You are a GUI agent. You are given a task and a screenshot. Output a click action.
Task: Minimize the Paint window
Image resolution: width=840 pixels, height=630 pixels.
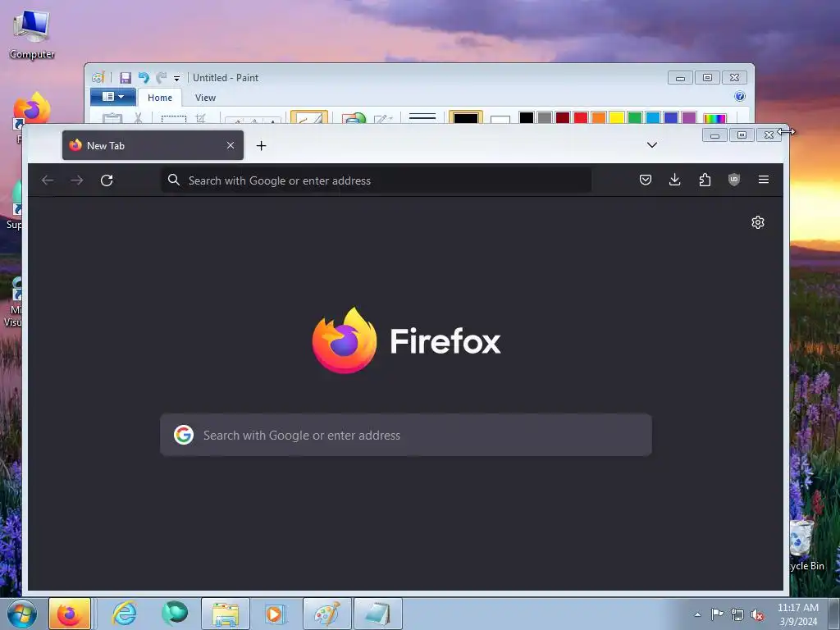pyautogui.click(x=680, y=78)
